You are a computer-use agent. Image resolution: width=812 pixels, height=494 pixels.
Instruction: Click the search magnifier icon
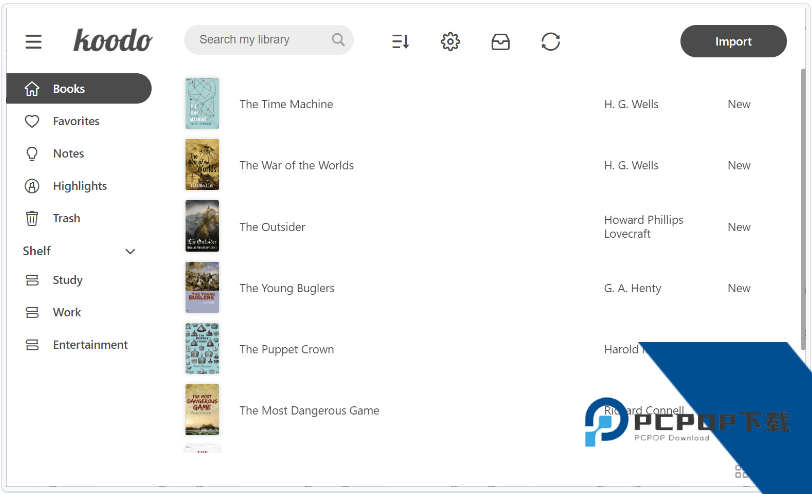(338, 39)
